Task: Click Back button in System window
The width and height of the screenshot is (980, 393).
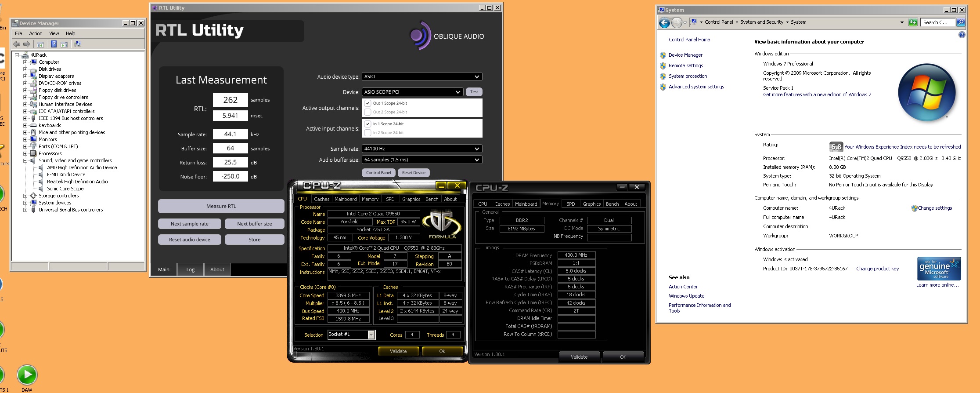Action: point(665,23)
